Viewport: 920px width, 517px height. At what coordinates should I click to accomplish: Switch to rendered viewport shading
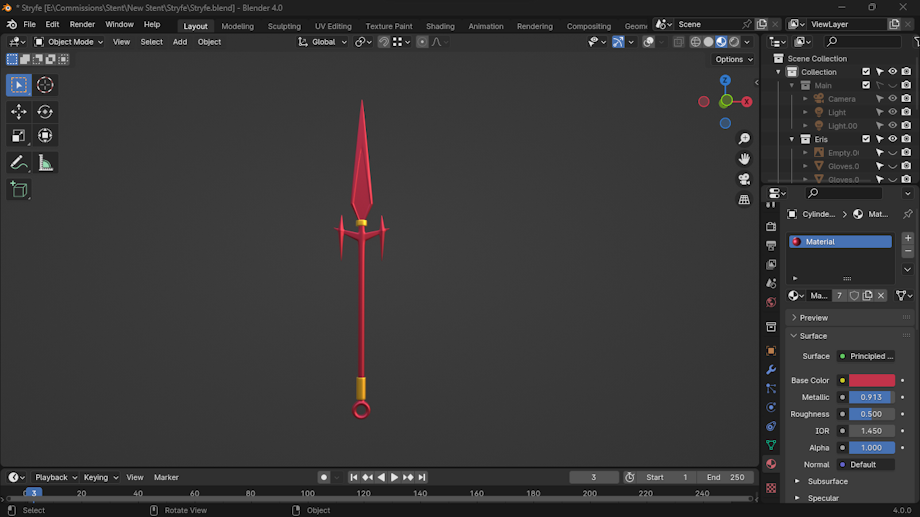tap(735, 42)
